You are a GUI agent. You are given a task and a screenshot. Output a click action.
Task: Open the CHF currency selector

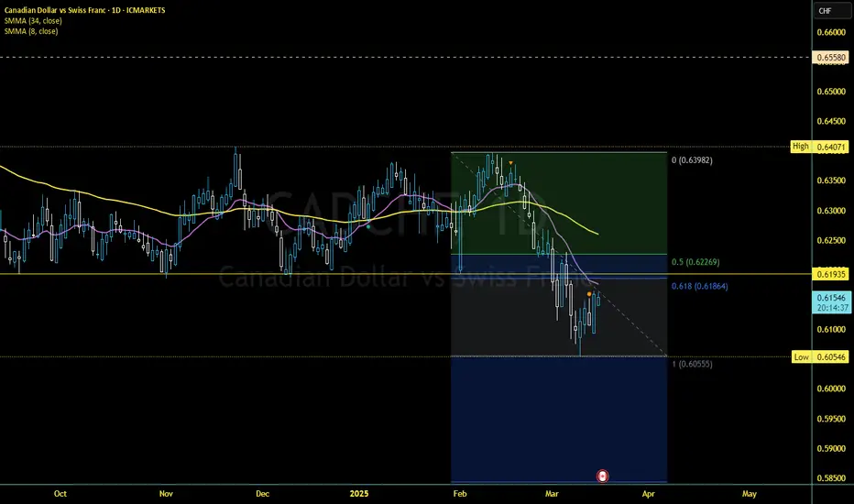point(832,10)
